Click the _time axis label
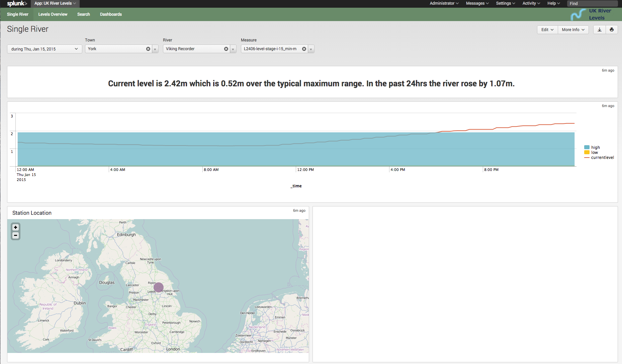This screenshot has width=622, height=364. 296,186
